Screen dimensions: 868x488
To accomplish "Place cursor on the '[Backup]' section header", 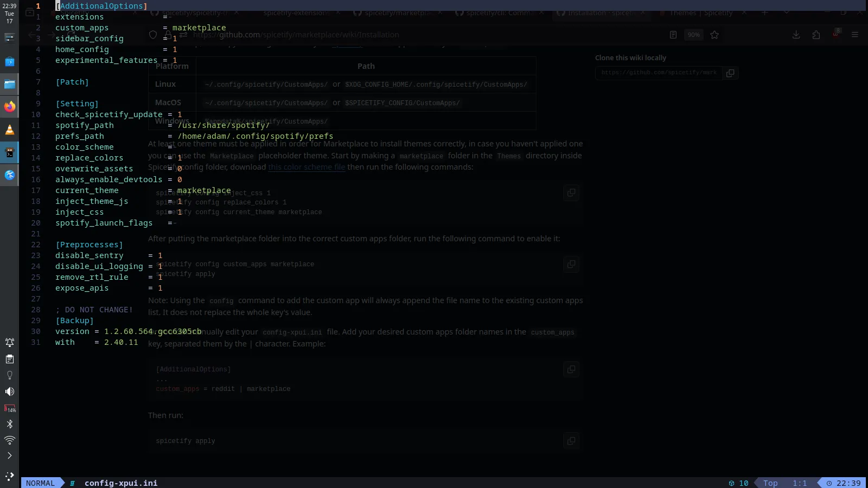I will click(x=74, y=320).
